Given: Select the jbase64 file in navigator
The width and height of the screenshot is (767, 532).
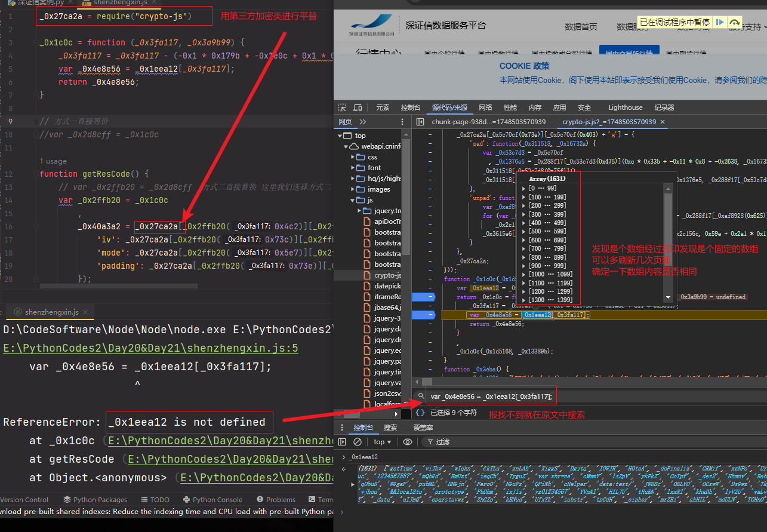Looking at the screenshot, I should tap(382, 307).
